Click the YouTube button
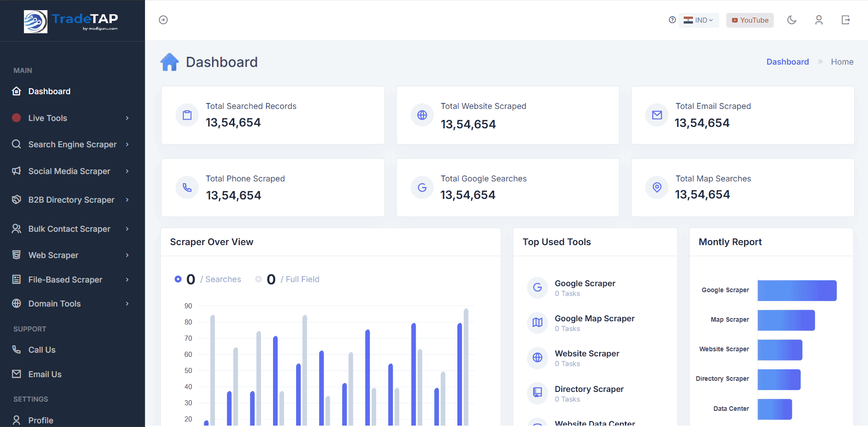868x427 pixels. [750, 20]
